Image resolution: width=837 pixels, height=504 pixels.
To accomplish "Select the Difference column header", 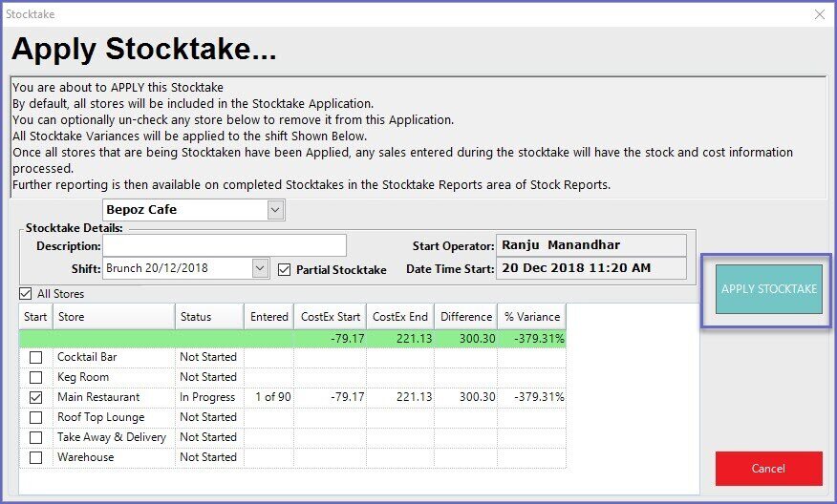I will (466, 316).
